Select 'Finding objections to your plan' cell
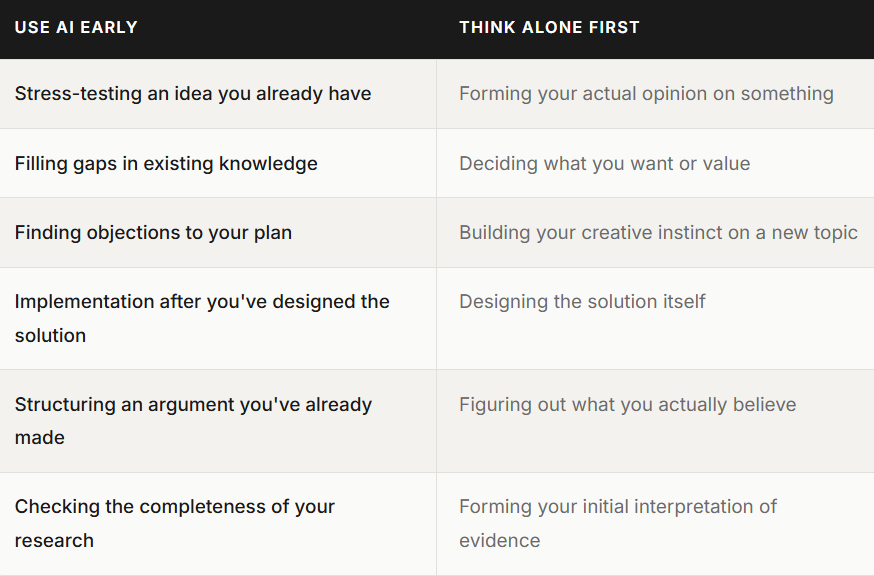The height and width of the screenshot is (576, 874). click(x=218, y=233)
